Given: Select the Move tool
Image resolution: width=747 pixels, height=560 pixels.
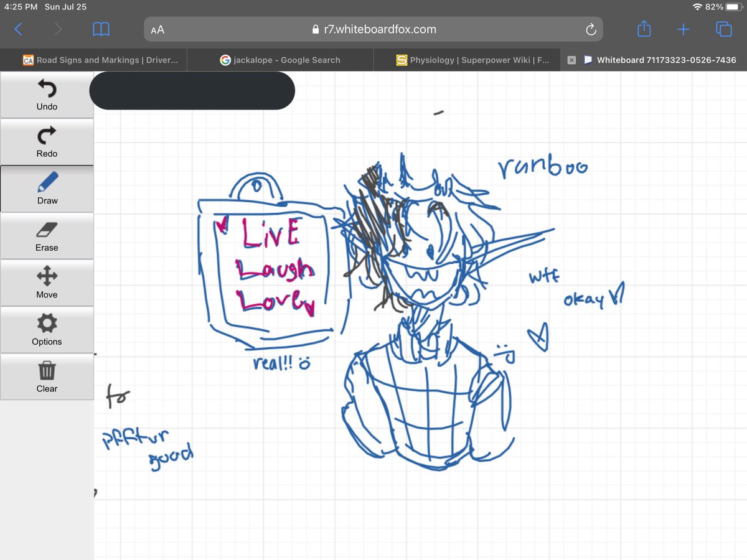Looking at the screenshot, I should (47, 282).
